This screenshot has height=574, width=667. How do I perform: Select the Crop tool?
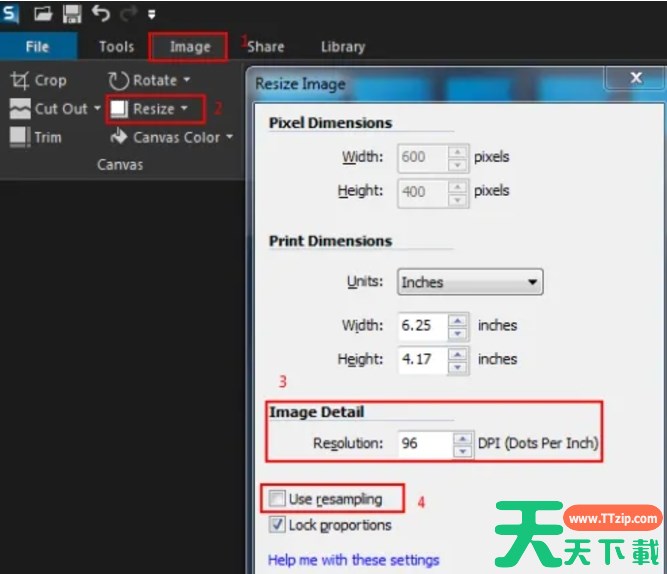point(38,80)
